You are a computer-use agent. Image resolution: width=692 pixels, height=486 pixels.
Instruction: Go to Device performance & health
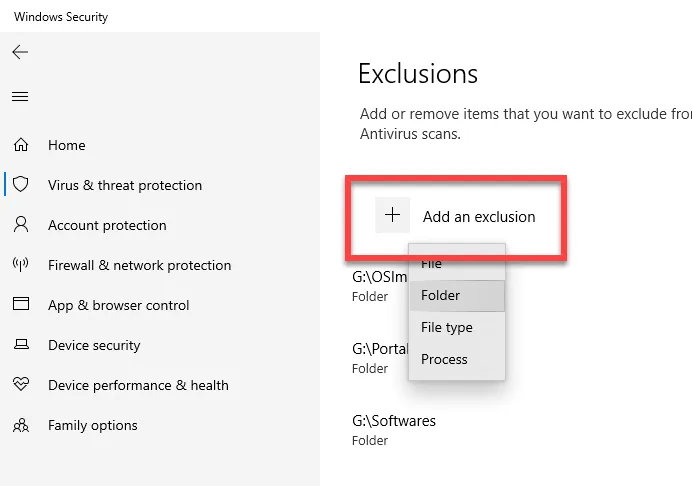click(138, 385)
